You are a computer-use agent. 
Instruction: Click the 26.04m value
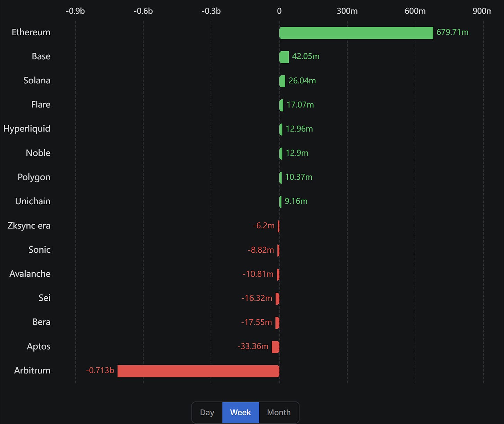coord(302,81)
